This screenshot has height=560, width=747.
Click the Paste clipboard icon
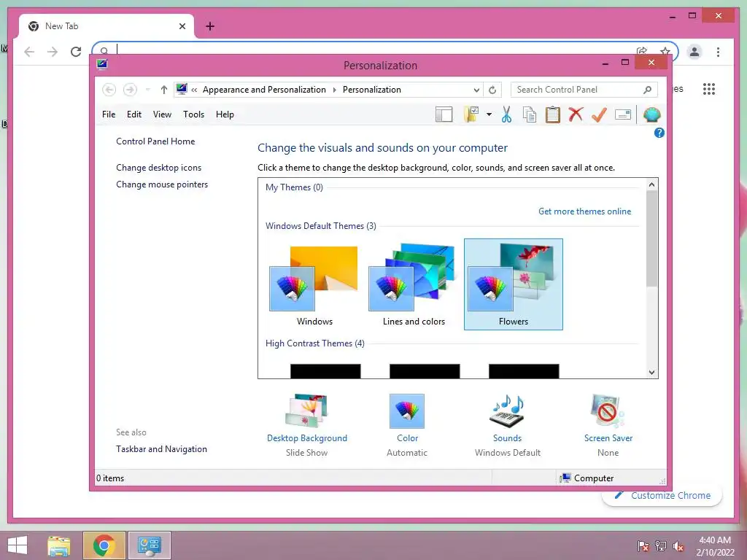553,114
